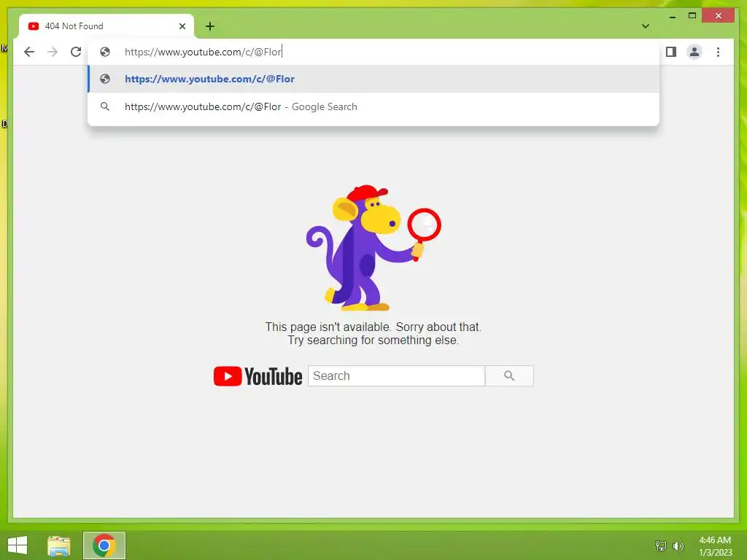This screenshot has width=747, height=560.
Task: Click the YouTube logo on the page
Action: (x=258, y=376)
